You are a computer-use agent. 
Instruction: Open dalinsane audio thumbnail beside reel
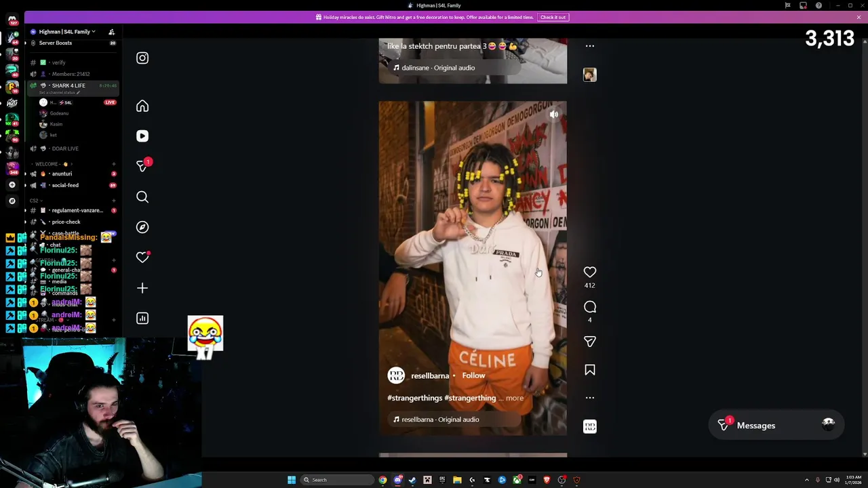click(x=590, y=75)
